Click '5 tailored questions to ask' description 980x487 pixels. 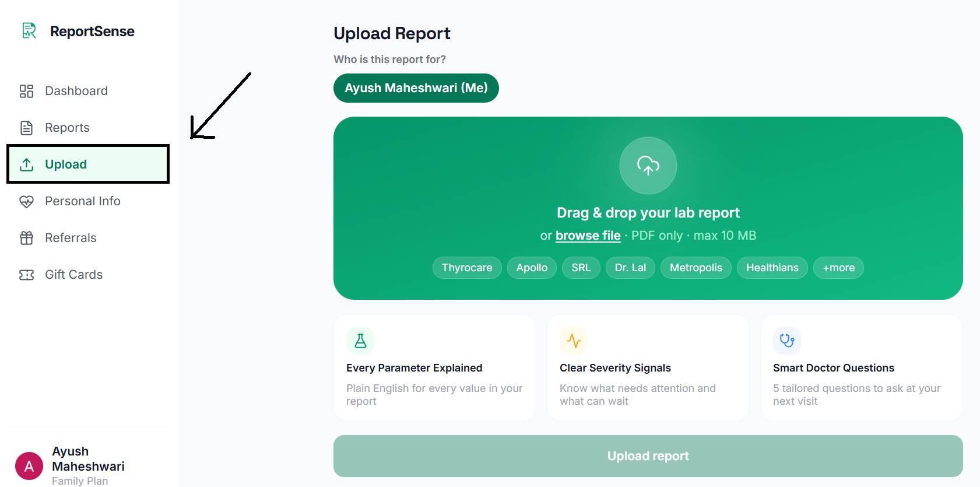[856, 395]
